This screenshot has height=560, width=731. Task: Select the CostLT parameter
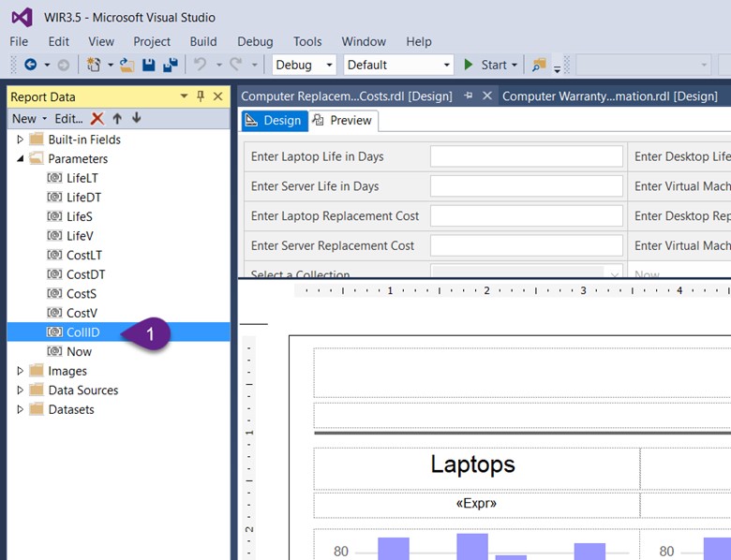coord(84,256)
